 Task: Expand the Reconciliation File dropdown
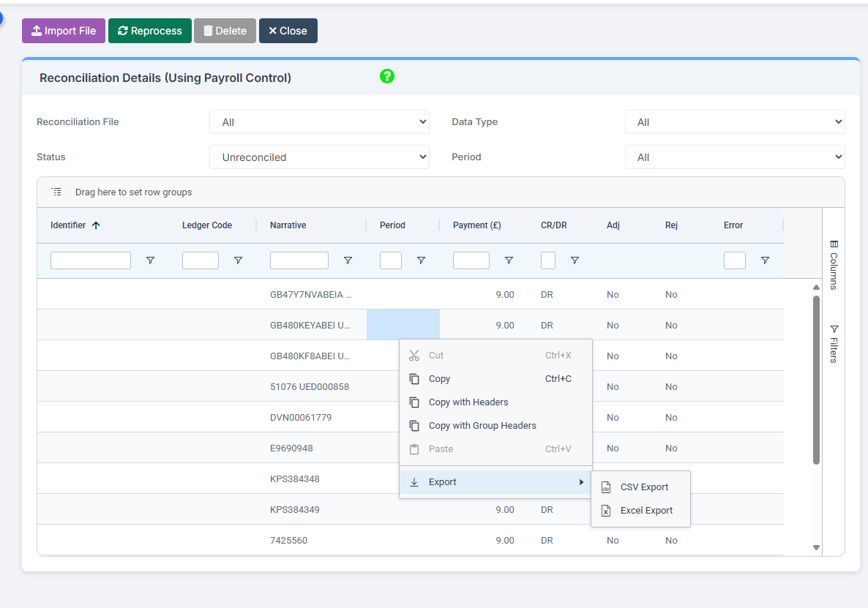(x=319, y=122)
